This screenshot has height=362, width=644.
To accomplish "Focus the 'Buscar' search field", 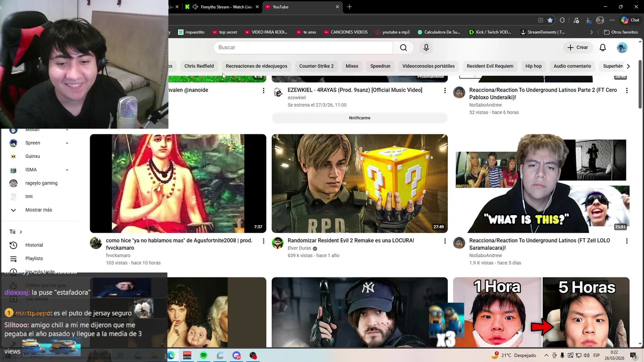I will [x=303, y=47].
